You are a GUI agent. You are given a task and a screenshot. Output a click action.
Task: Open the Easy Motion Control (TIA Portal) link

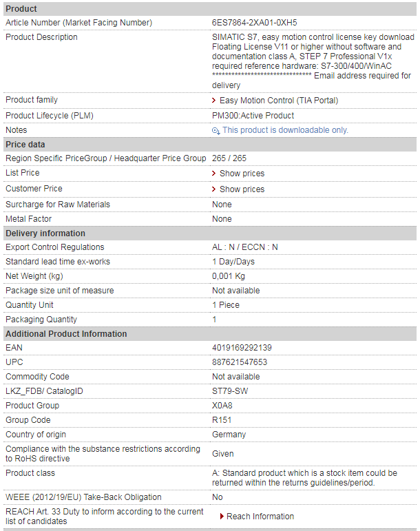tap(279, 101)
